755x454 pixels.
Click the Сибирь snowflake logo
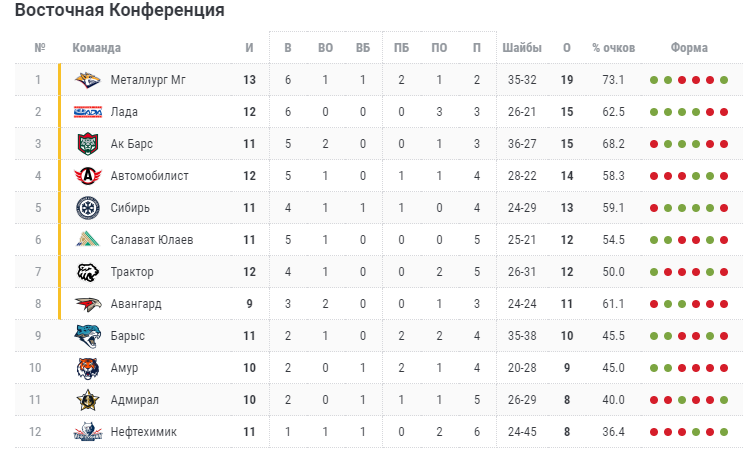tap(88, 208)
